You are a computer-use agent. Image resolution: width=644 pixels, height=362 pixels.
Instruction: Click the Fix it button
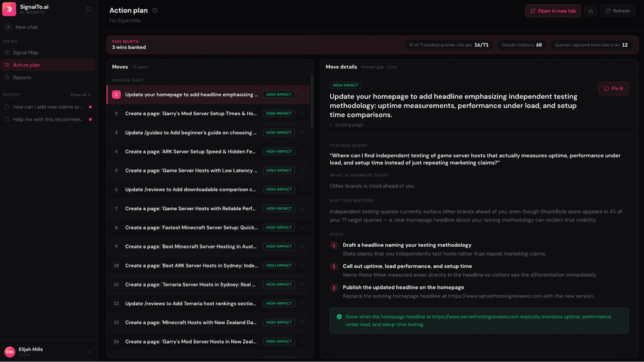pyautogui.click(x=613, y=88)
